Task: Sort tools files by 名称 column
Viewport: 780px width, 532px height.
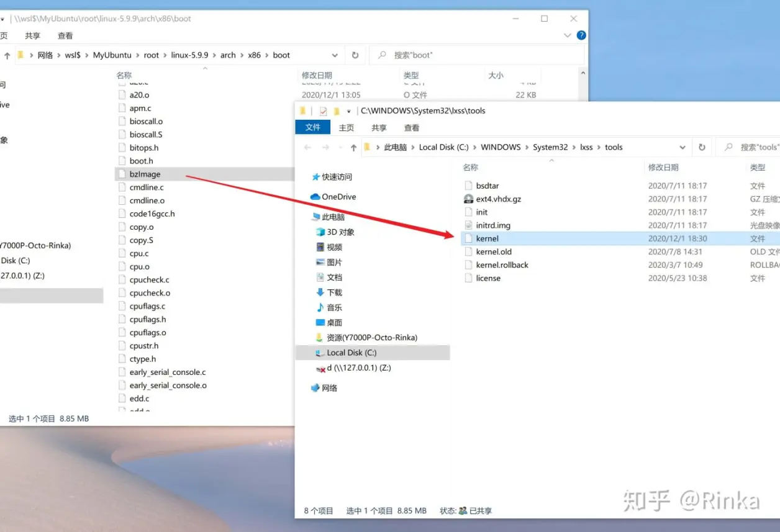Action: (x=471, y=167)
